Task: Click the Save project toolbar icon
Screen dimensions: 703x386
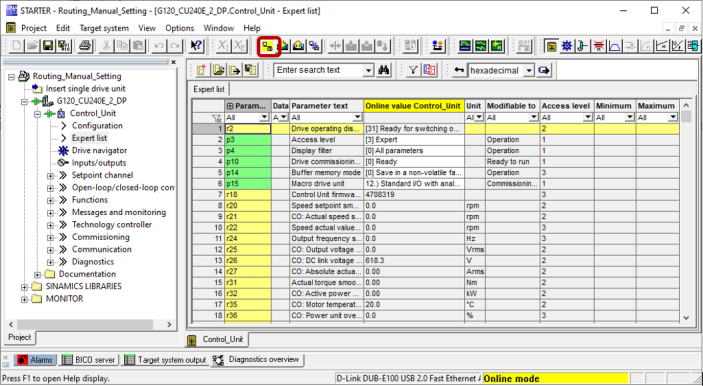Action: pos(48,45)
